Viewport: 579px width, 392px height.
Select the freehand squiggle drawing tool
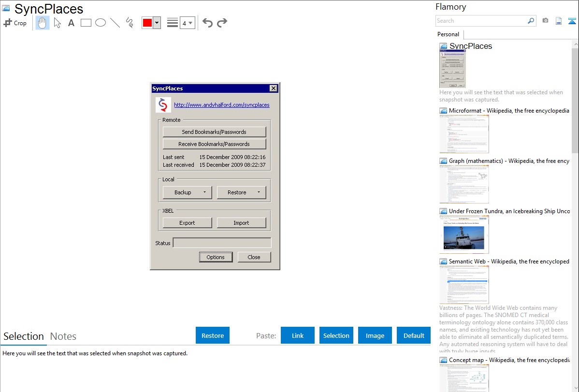(130, 23)
